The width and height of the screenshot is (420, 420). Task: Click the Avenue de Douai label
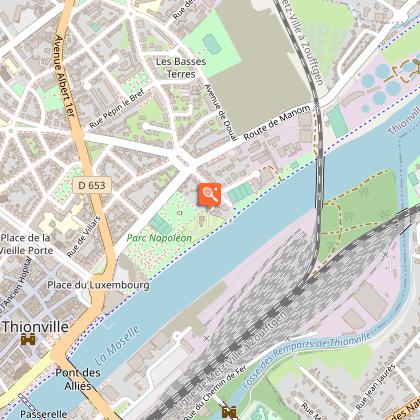[x=221, y=112]
